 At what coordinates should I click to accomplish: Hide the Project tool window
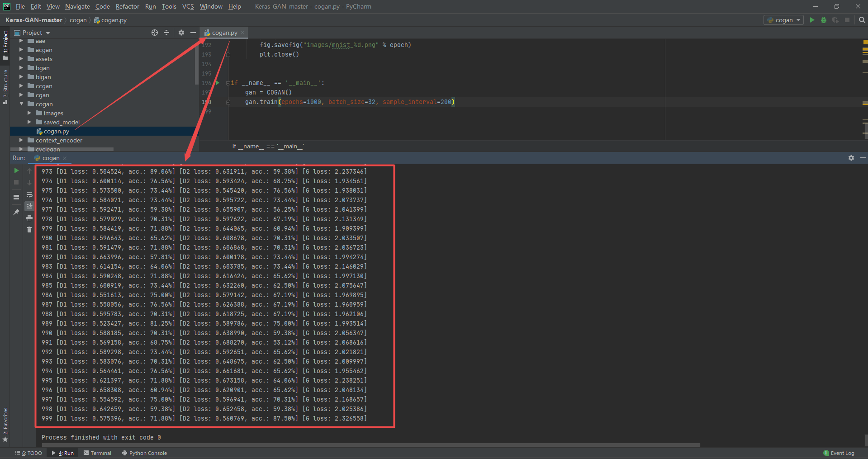tap(193, 33)
